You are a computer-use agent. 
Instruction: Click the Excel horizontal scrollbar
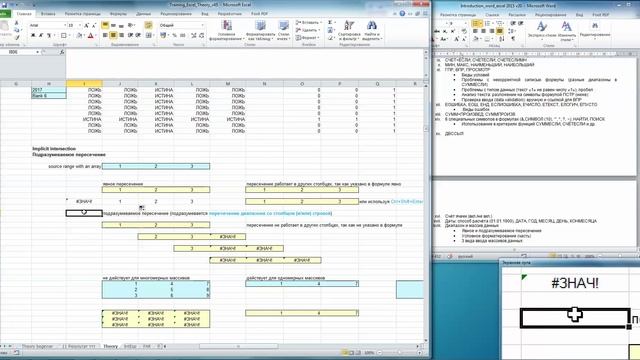click(239, 346)
